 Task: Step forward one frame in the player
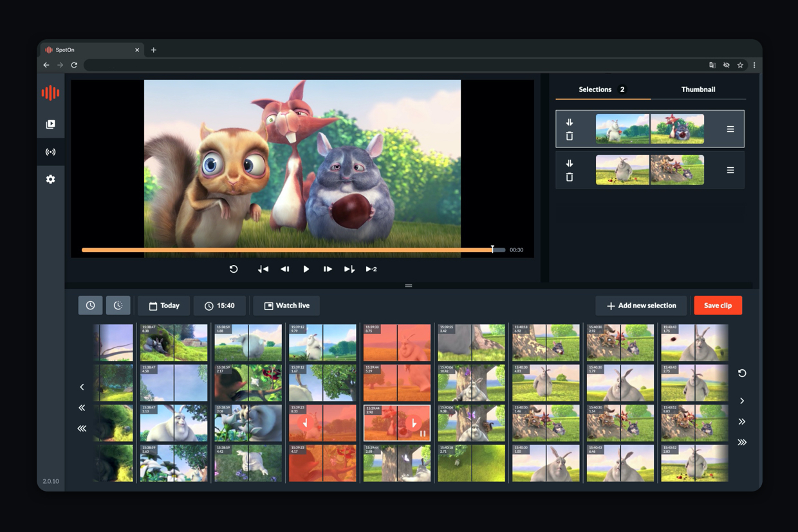point(328,269)
